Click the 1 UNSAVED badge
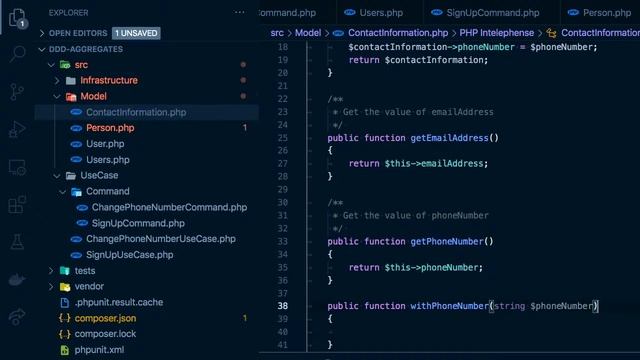Viewport: 640px width, 360px height. tap(136, 33)
